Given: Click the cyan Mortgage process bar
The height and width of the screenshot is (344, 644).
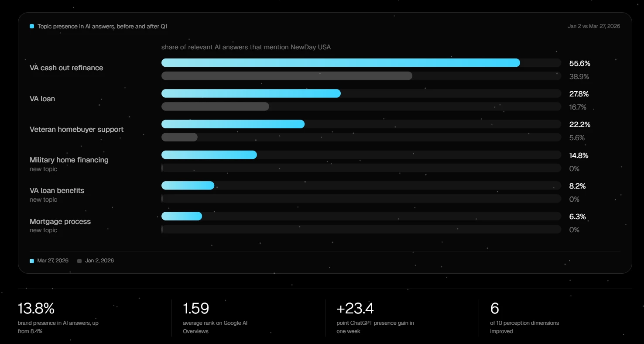Looking at the screenshot, I should [x=182, y=216].
